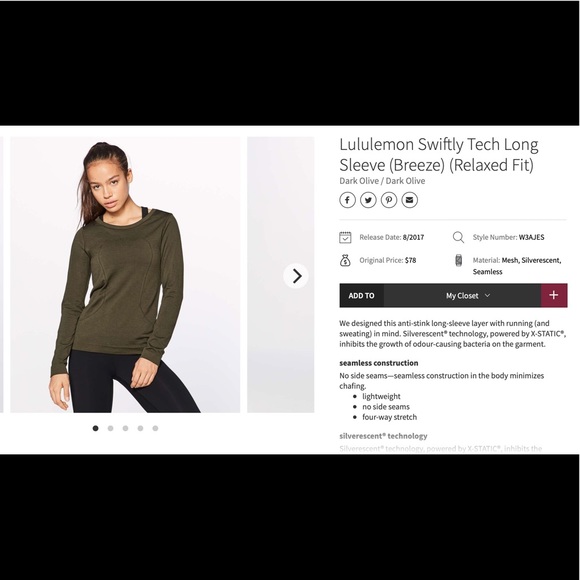Screen dimensions: 580x580
Task: Click the original price money bag icon
Action: [345, 260]
